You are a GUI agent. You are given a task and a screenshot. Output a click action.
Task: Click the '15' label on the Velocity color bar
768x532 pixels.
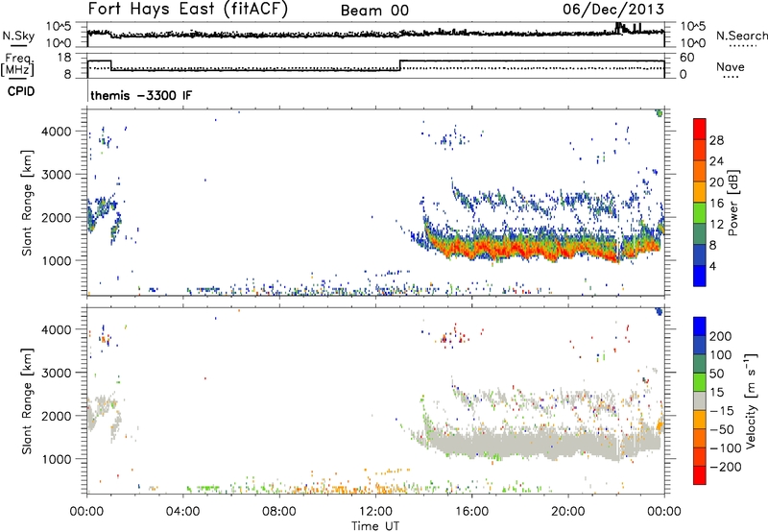point(716,393)
